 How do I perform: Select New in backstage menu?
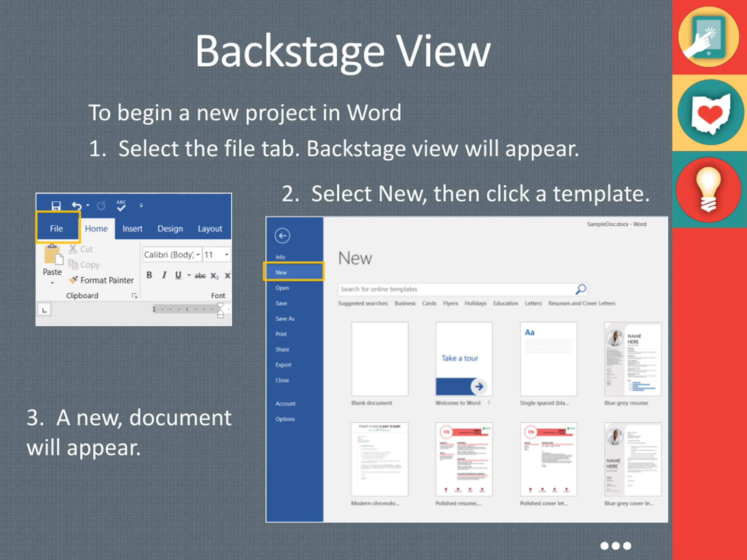tap(281, 272)
